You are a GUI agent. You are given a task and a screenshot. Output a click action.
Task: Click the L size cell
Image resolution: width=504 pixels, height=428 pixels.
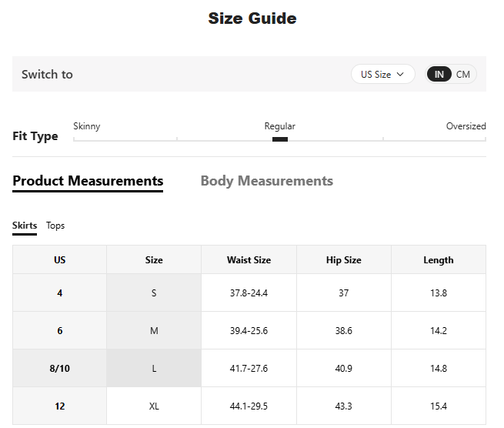click(154, 368)
